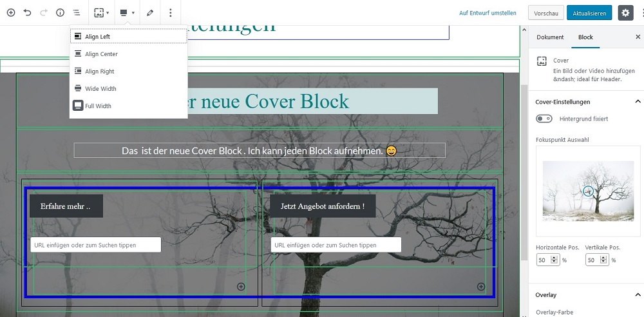
Task: Click the Aktualisieren button
Action: (x=589, y=13)
